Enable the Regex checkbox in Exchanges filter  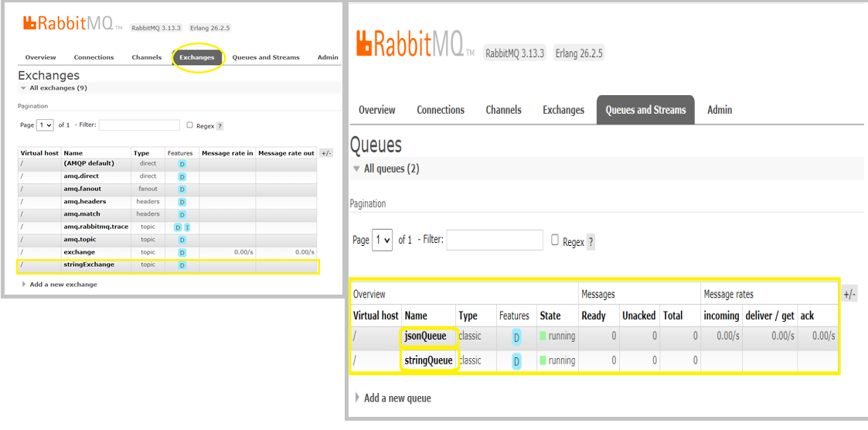tap(189, 125)
